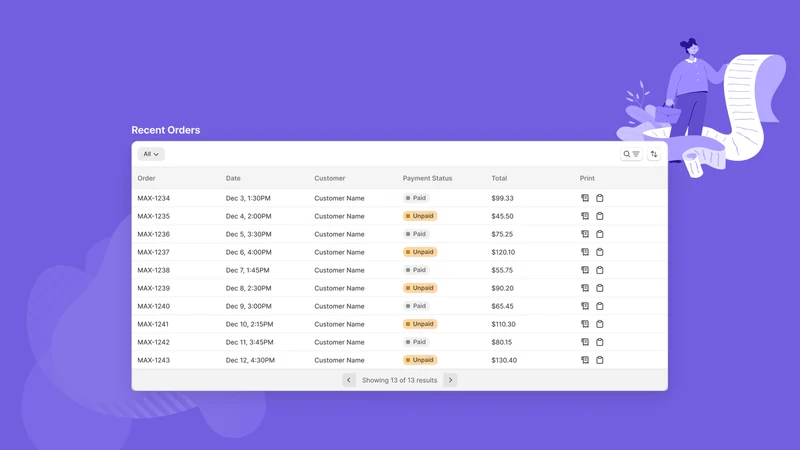800x450 pixels.
Task: Click the Recent Orders heading
Action: pyautogui.click(x=166, y=130)
